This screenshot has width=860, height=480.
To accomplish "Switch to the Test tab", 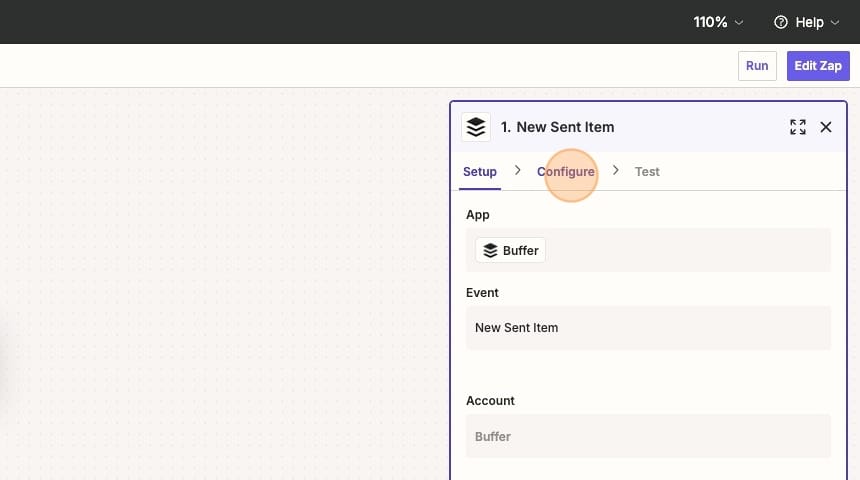I will (647, 172).
